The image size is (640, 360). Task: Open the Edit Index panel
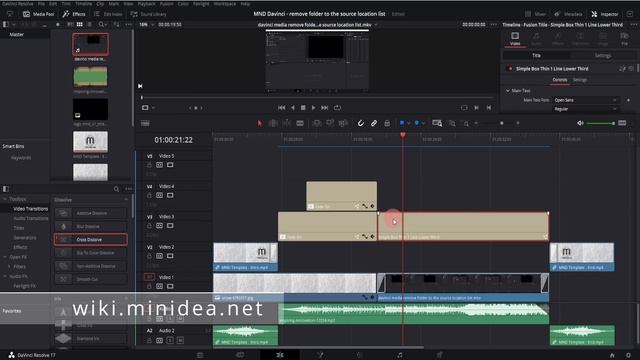[x=108, y=14]
